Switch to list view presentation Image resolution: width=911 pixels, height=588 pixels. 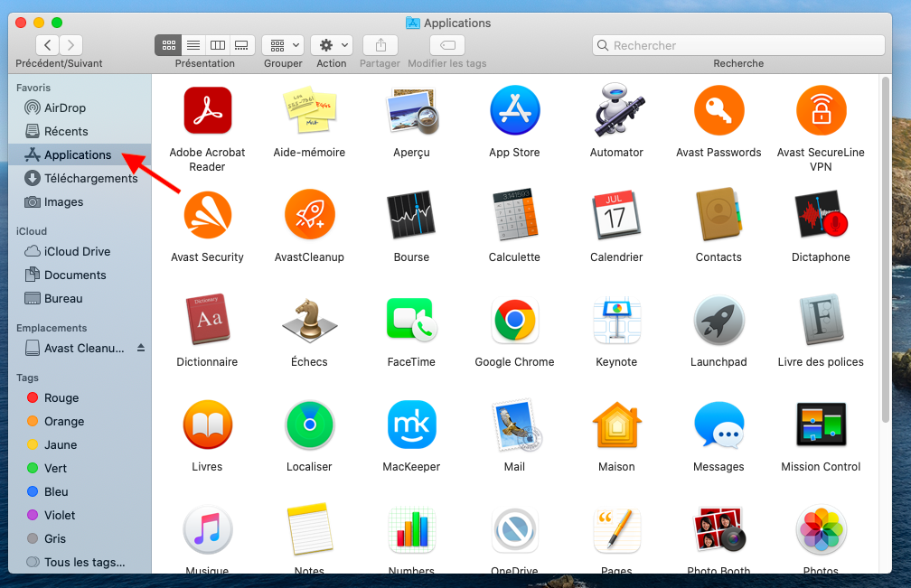pos(193,45)
